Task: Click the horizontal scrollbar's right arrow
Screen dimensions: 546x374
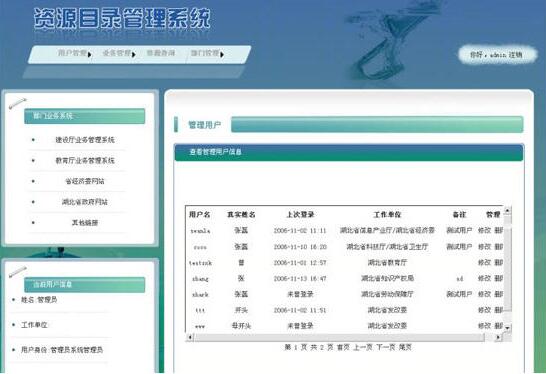Action: coord(498,337)
